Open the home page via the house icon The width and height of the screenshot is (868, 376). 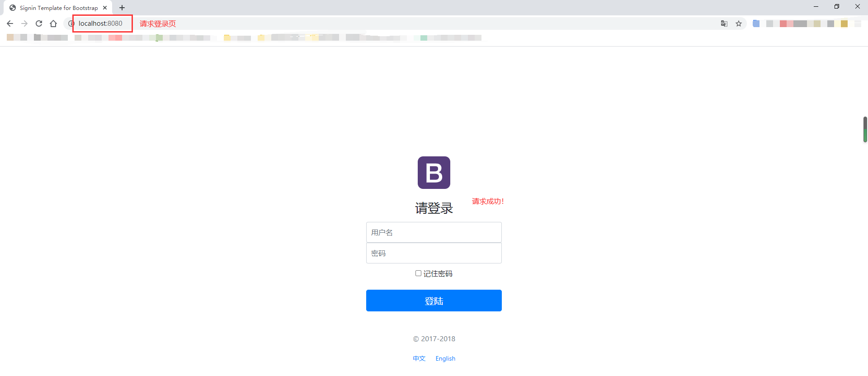53,23
